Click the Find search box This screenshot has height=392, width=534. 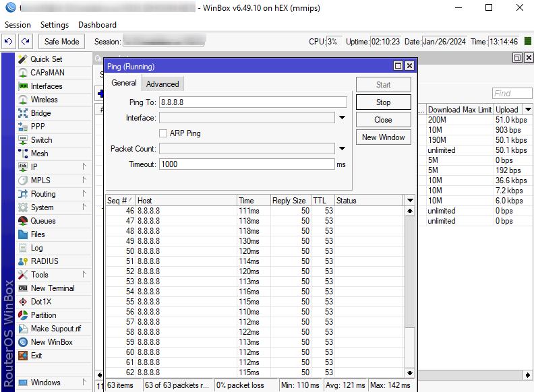point(512,93)
